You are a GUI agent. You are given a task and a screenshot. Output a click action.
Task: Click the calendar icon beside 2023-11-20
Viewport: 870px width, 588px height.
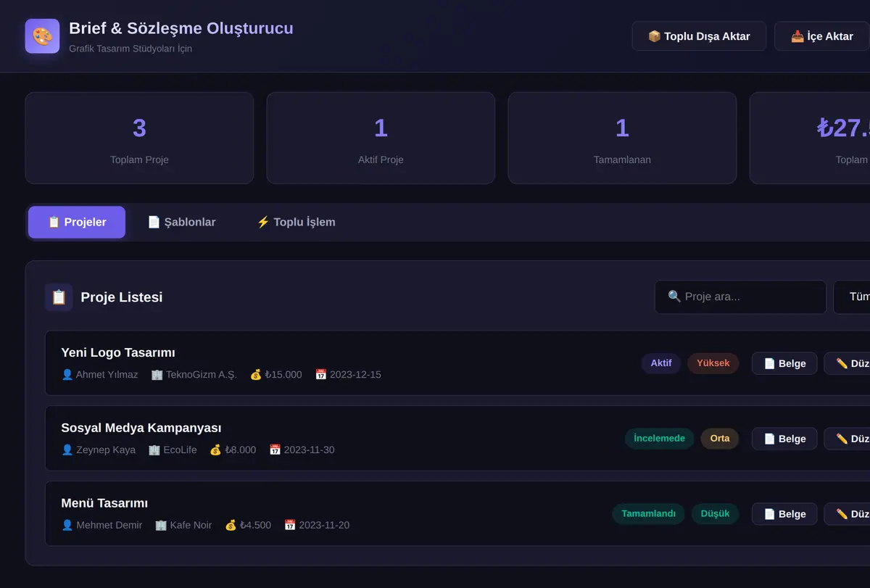coord(290,526)
